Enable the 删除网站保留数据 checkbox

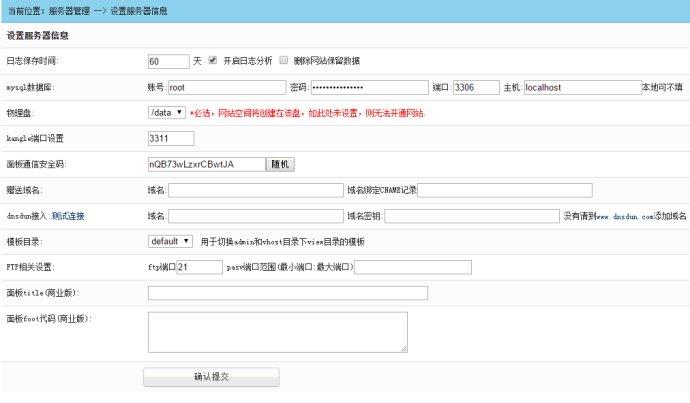[284, 60]
